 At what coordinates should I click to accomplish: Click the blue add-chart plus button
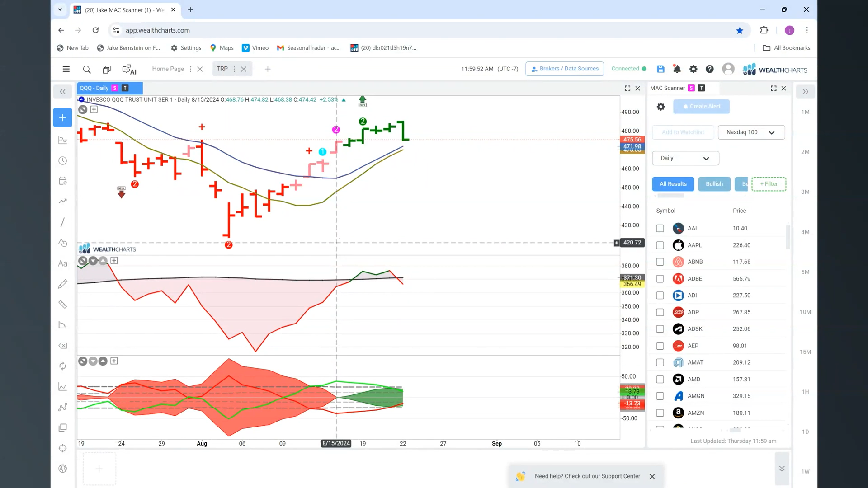(62, 117)
